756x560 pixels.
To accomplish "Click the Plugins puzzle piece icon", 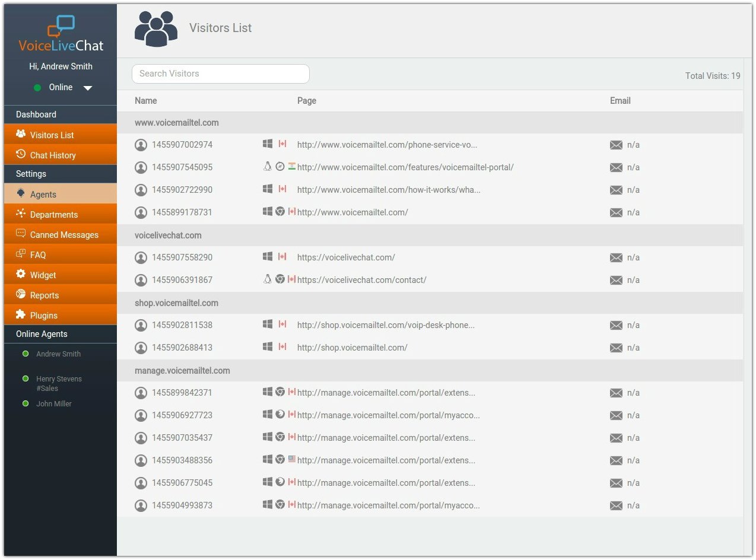I will pyautogui.click(x=21, y=314).
